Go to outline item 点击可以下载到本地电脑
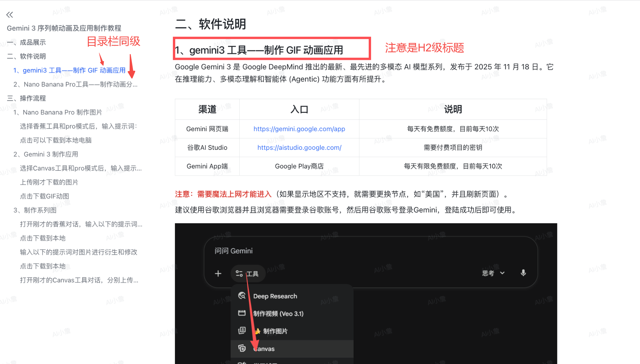This screenshot has height=364, width=640. [x=56, y=140]
